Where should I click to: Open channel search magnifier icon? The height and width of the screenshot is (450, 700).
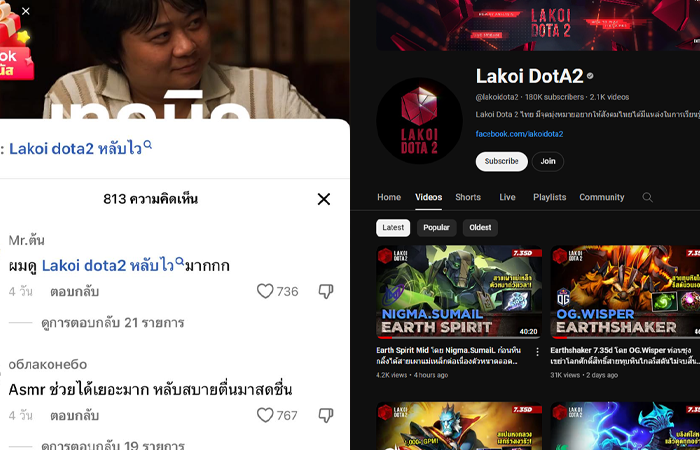point(647,197)
